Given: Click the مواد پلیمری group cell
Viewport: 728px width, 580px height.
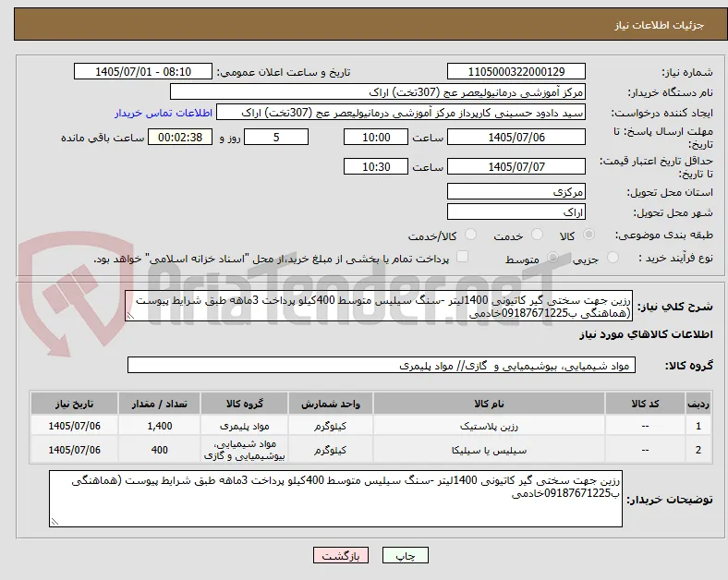Looking at the screenshot, I should tap(244, 426).
